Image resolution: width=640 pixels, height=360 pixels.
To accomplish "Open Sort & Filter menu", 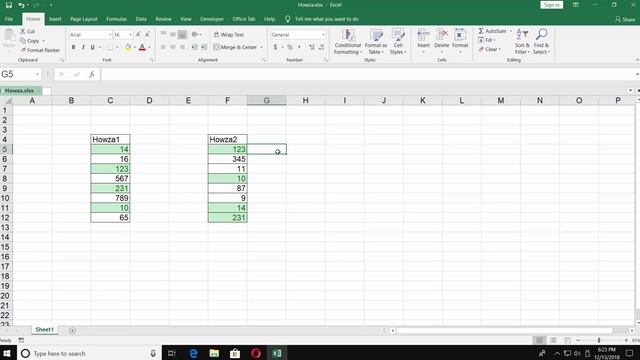I will pos(522,41).
